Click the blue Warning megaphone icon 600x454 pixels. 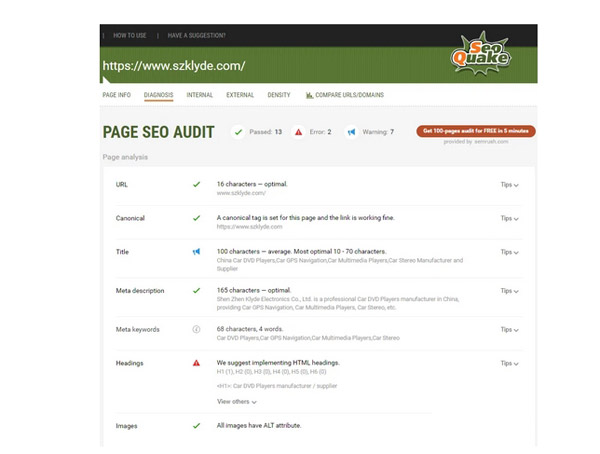[x=351, y=132]
